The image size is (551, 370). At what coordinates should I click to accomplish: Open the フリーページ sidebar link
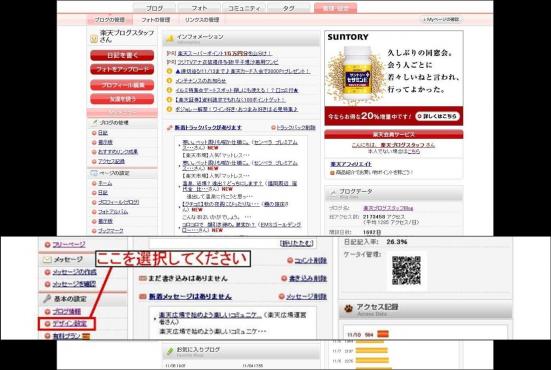pyautogui.click(x=69, y=245)
